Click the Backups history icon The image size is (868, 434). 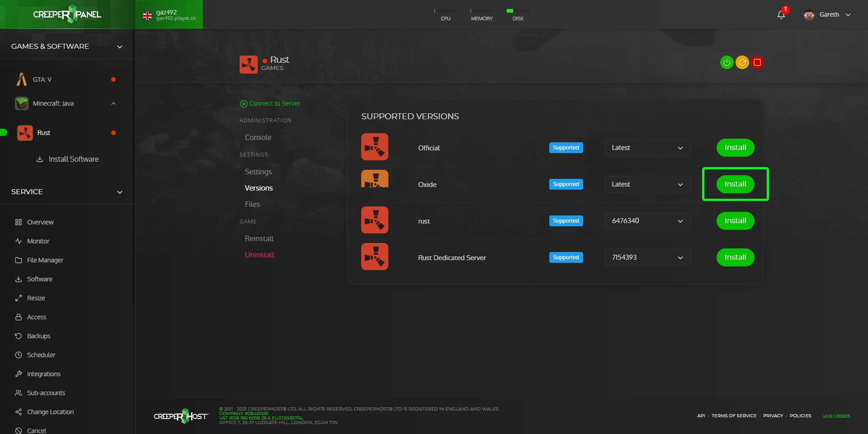click(19, 336)
